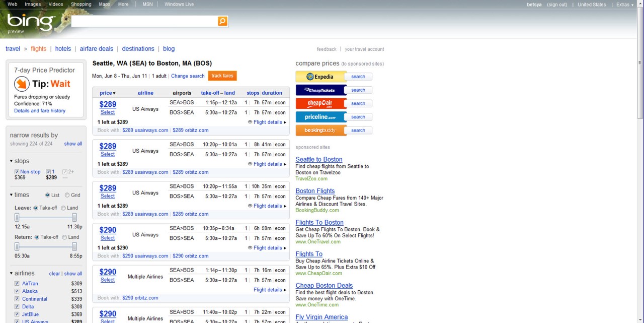Open the Extras dropdown in top bar
644x323 pixels.
click(625, 5)
